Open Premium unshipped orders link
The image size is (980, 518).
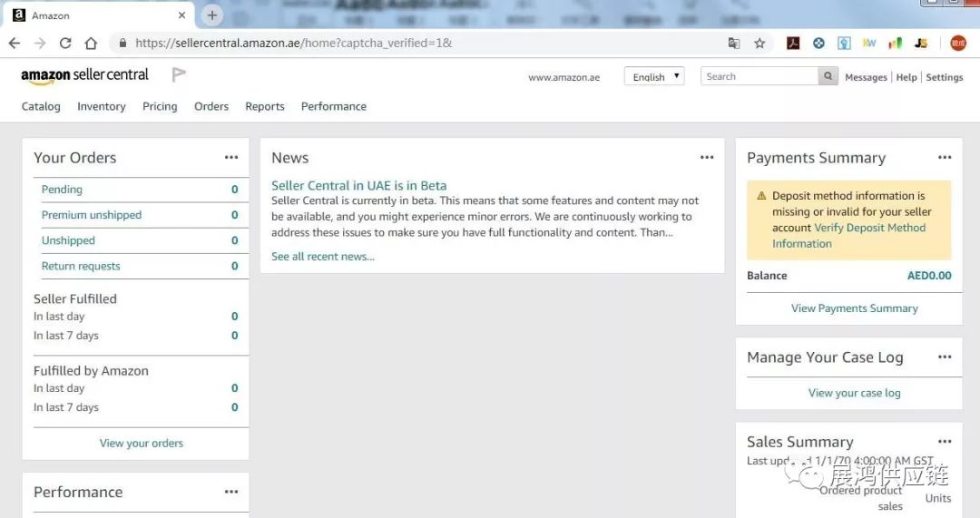(x=92, y=215)
